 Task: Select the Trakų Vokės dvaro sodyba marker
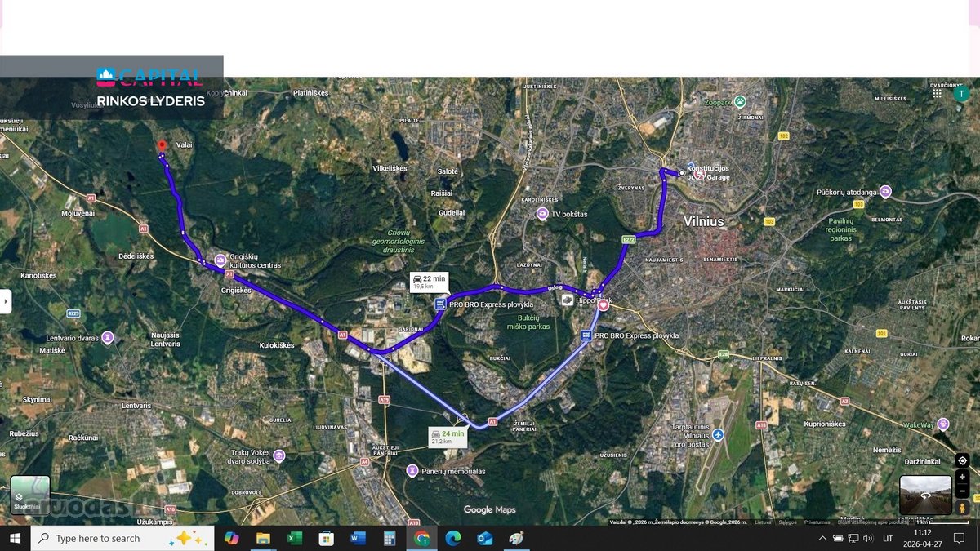click(x=279, y=455)
